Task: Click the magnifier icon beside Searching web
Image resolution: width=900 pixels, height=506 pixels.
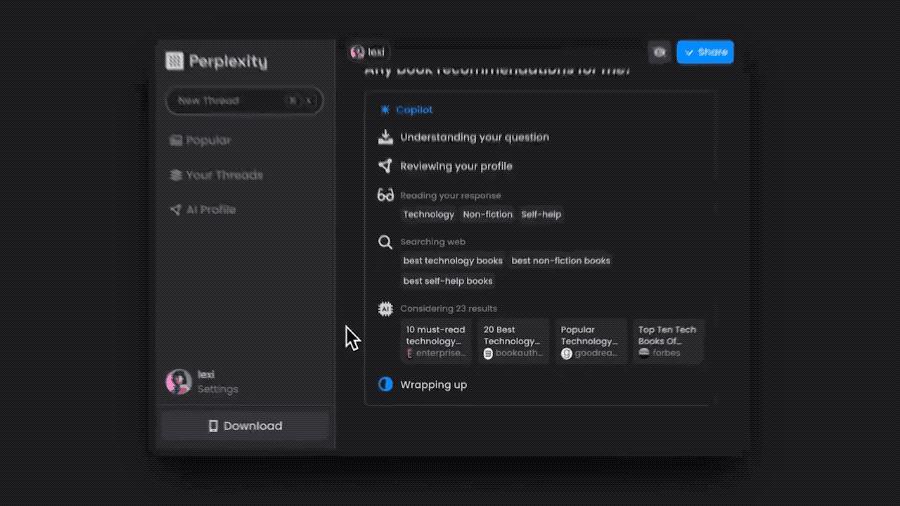Action: click(385, 242)
